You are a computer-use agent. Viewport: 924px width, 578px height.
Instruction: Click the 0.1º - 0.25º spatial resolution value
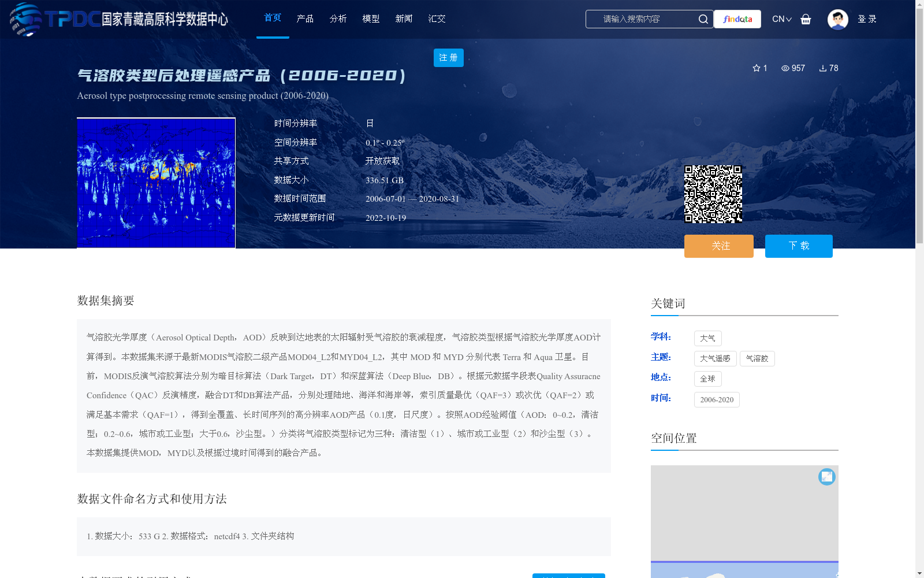click(x=385, y=143)
